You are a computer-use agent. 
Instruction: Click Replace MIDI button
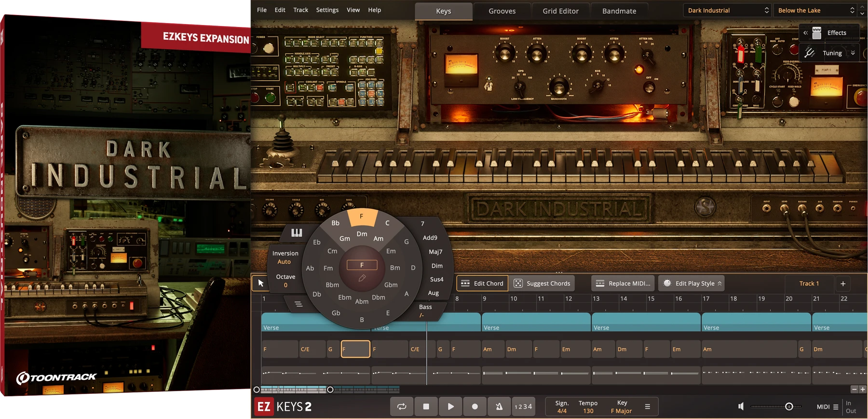pyautogui.click(x=623, y=283)
